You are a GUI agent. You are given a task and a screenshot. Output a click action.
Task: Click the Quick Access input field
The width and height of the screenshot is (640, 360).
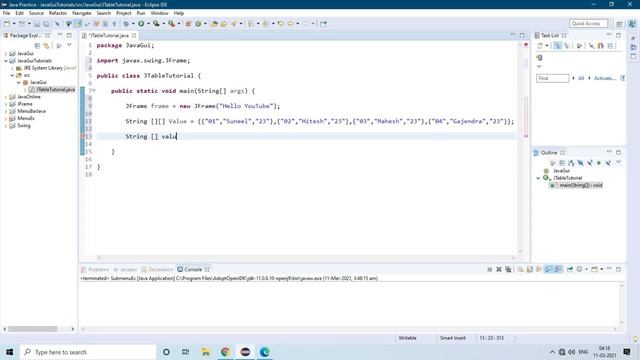(589, 24)
